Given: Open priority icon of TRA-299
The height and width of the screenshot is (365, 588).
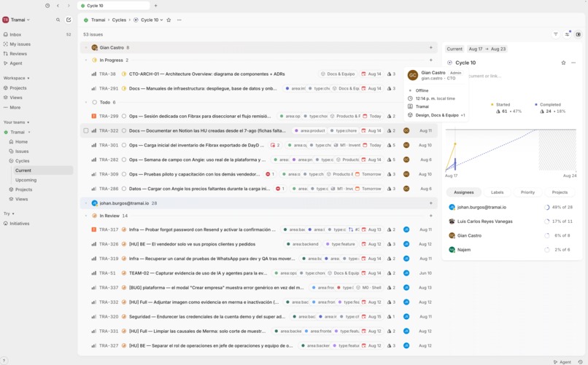Looking at the screenshot, I should pyautogui.click(x=94, y=116).
